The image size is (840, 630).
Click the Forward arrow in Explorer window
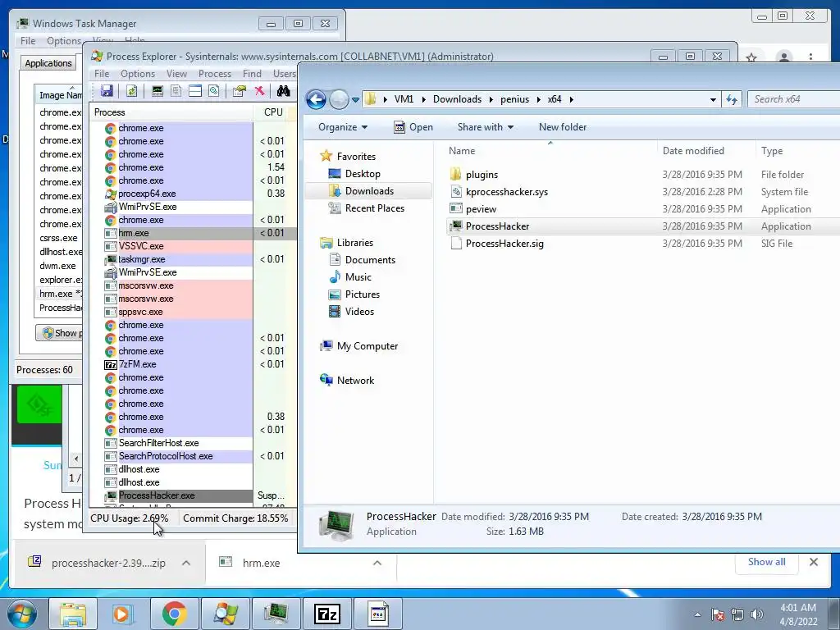coord(339,99)
